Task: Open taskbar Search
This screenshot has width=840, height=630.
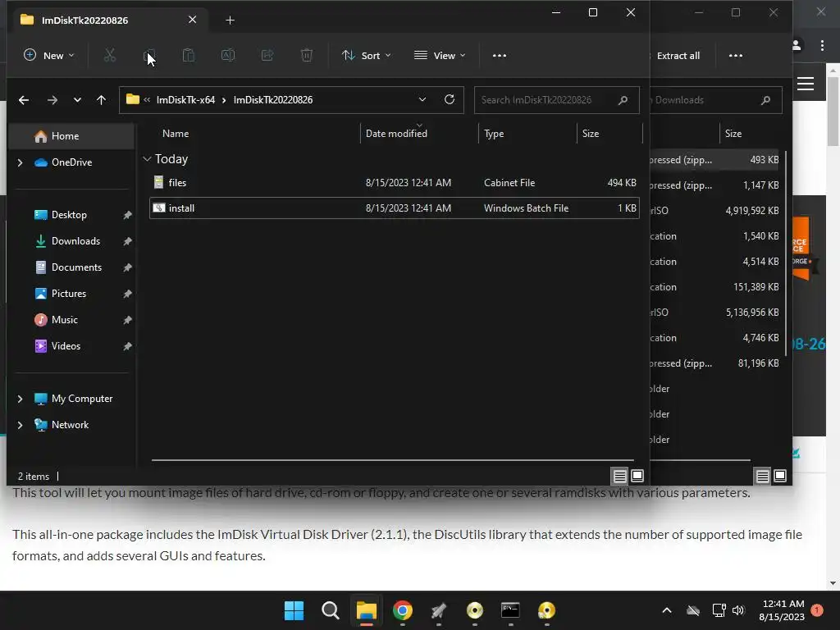Action: point(330,610)
